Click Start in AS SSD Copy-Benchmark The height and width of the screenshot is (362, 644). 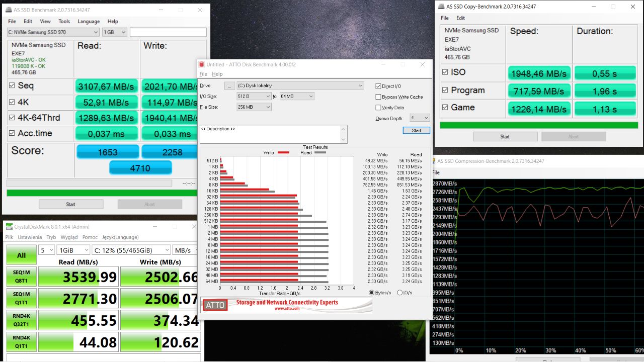pos(505,137)
